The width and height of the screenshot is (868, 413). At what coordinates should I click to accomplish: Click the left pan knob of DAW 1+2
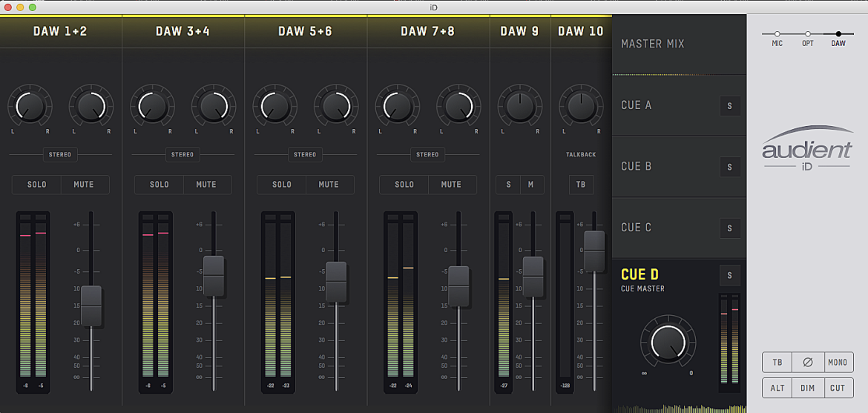[30, 107]
